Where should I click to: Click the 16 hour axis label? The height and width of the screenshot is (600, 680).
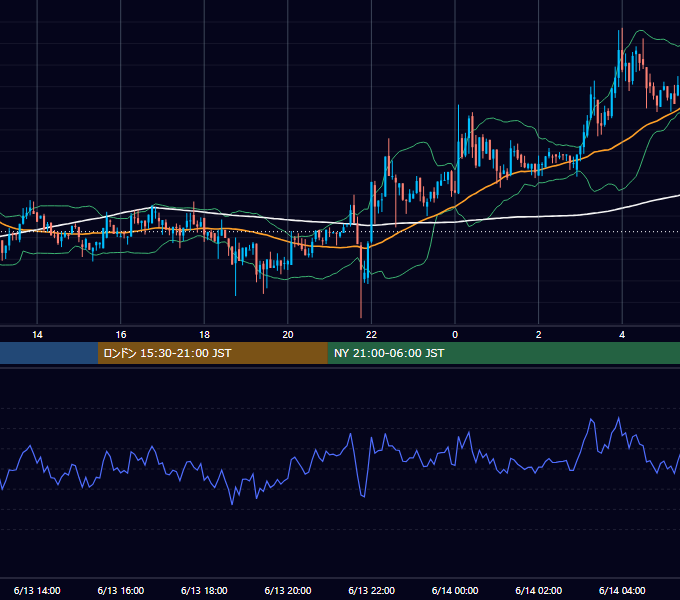[121, 335]
